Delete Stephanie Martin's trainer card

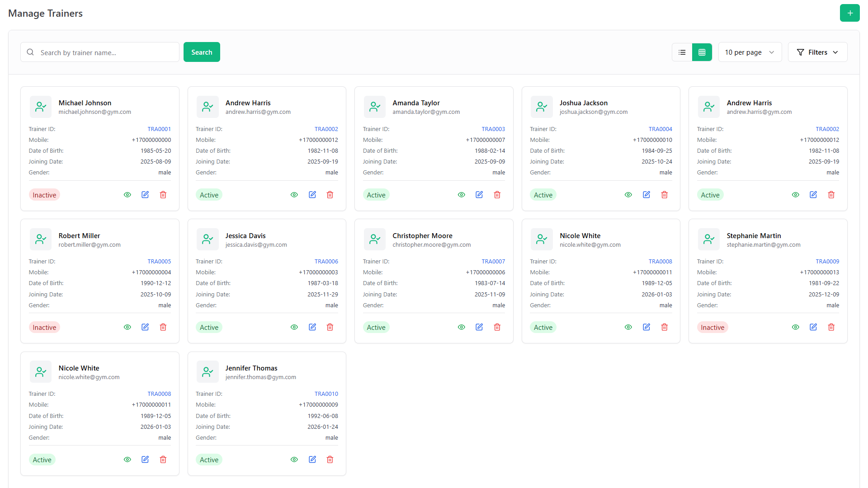click(831, 327)
